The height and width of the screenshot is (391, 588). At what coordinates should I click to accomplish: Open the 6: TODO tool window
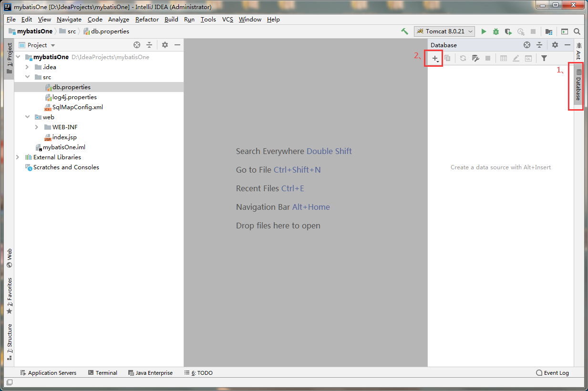coord(198,373)
